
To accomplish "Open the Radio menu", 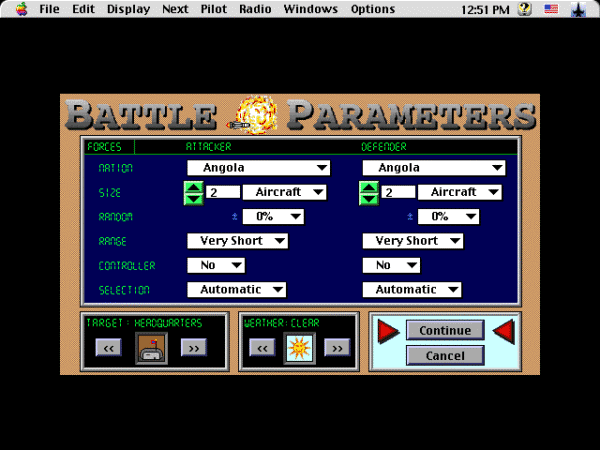I will tap(255, 9).
